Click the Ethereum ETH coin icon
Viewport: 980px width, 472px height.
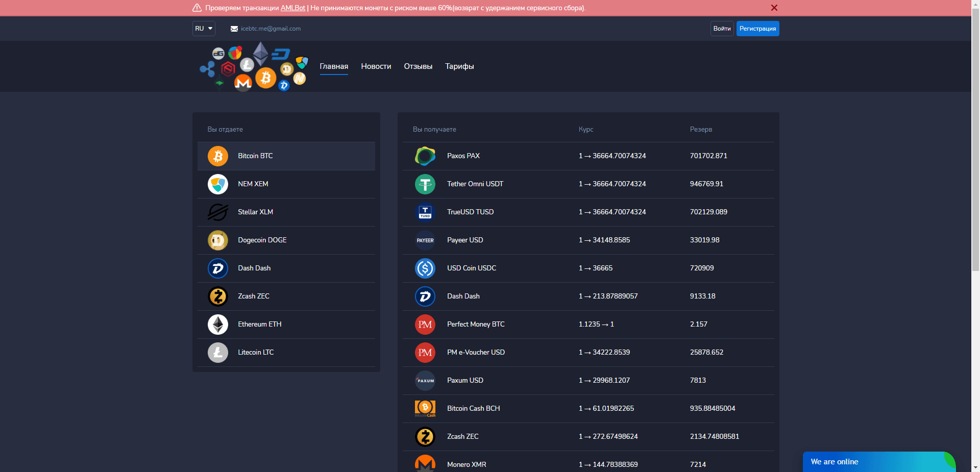click(x=218, y=324)
